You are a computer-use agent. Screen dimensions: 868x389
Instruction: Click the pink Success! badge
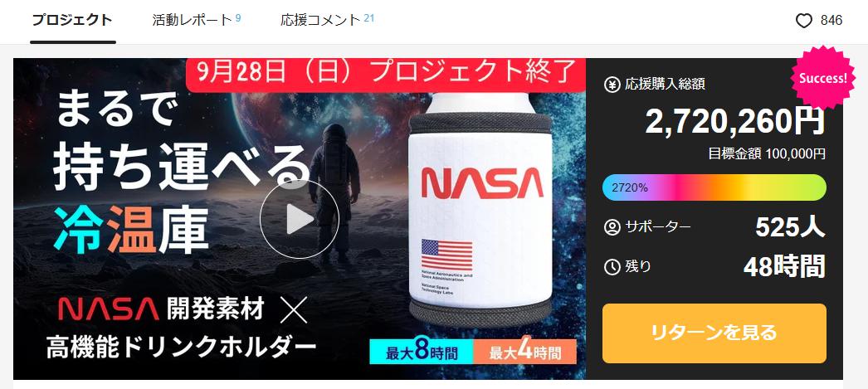click(822, 78)
